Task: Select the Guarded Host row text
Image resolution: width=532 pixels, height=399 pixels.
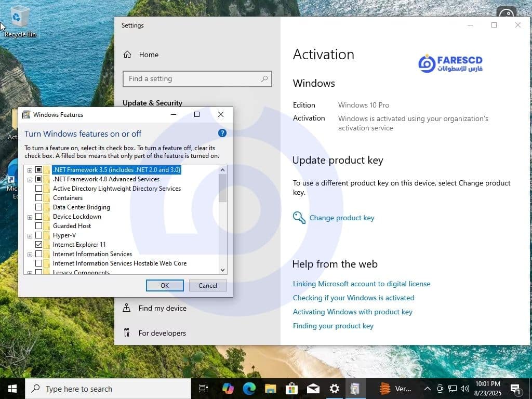Action: [x=72, y=226]
